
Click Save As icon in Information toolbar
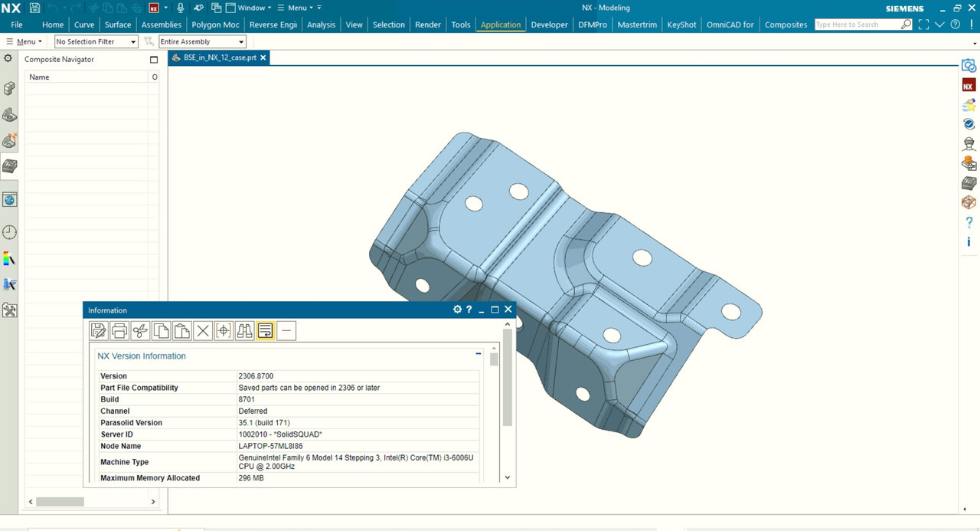99,330
